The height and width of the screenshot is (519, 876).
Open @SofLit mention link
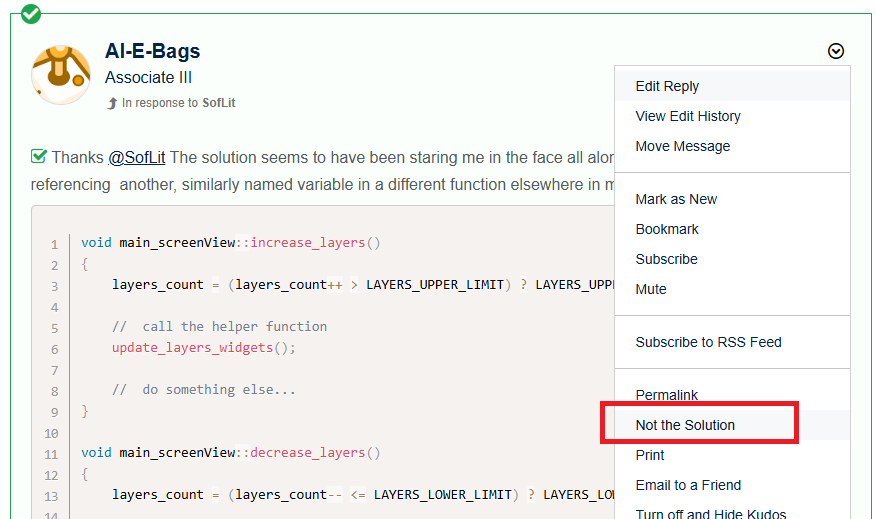click(x=136, y=158)
